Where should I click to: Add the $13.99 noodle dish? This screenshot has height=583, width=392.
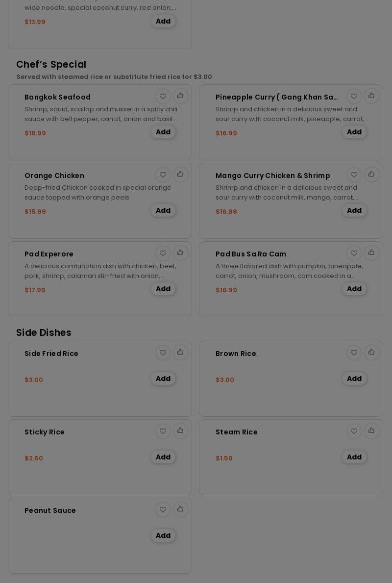(x=163, y=21)
